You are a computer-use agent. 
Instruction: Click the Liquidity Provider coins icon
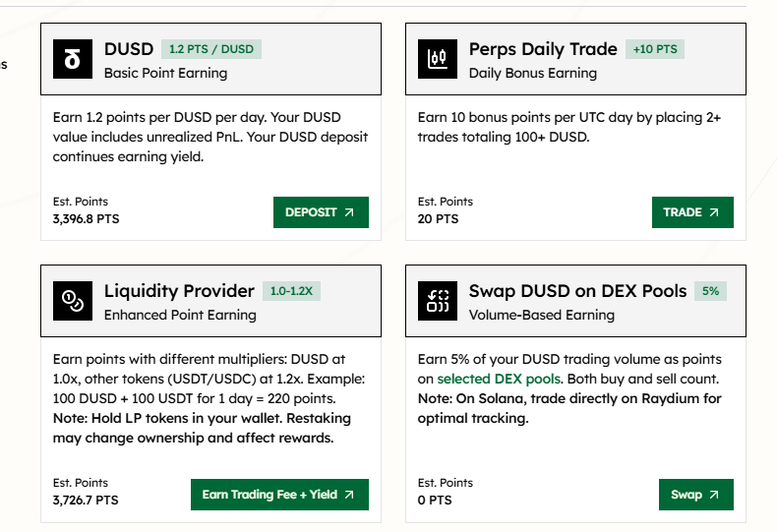tap(72, 301)
